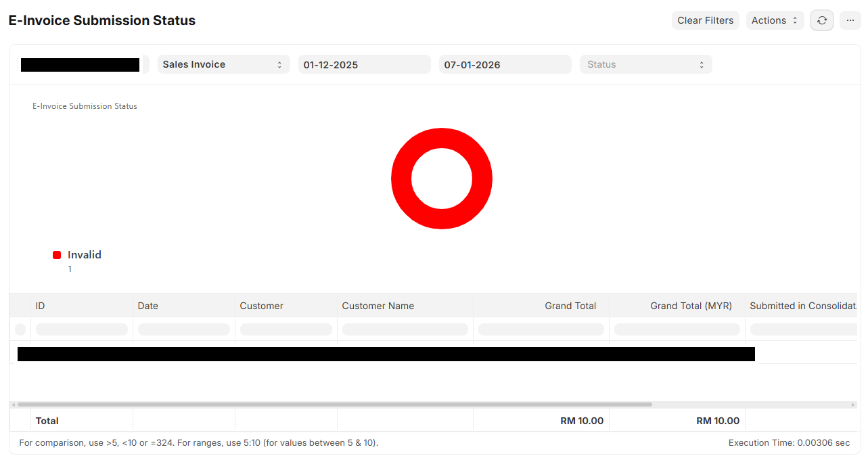Open the three-dots more options menu
The width and height of the screenshot is (868, 462).
850,20
